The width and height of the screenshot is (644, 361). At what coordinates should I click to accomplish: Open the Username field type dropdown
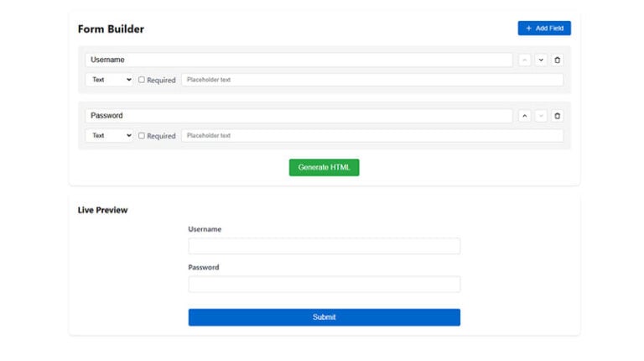tap(110, 80)
